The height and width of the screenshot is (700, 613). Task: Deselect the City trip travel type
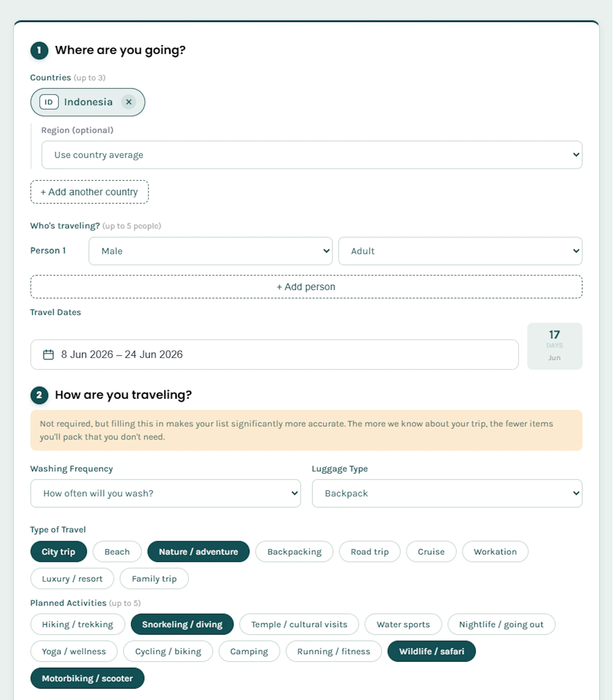coord(59,552)
